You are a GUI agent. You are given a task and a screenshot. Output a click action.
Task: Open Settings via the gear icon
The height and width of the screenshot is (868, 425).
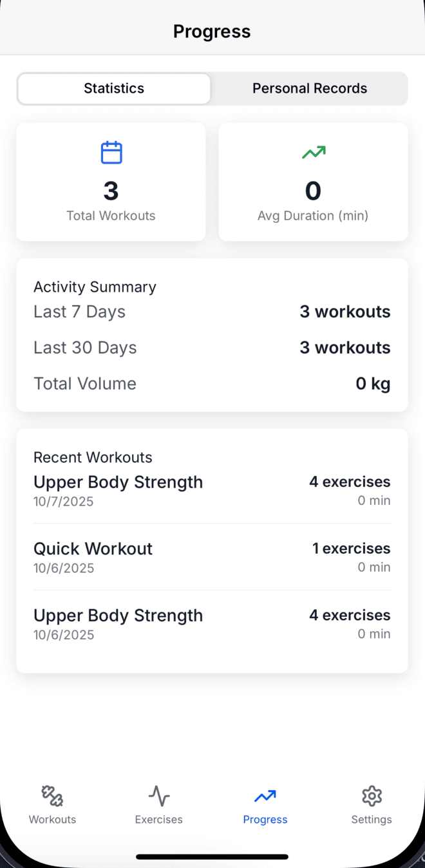pos(372,795)
